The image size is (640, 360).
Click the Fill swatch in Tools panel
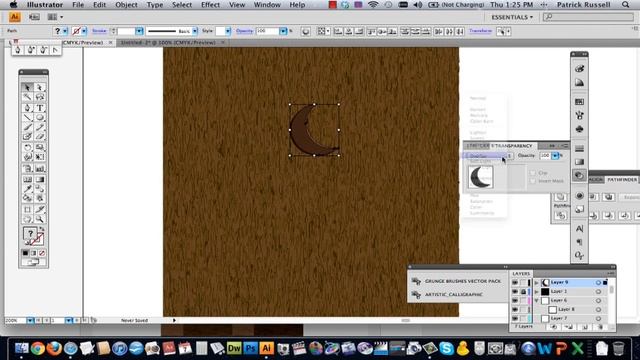tap(30, 233)
